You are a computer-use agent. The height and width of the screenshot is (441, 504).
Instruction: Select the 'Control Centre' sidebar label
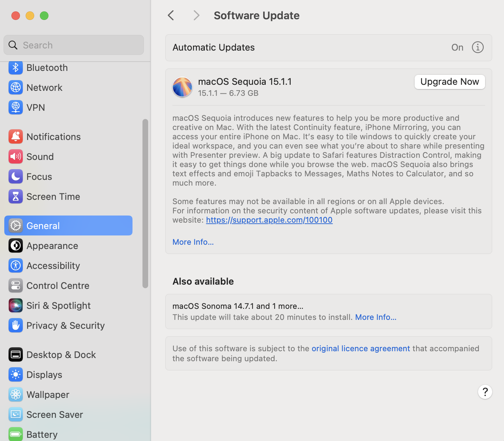[58, 286]
